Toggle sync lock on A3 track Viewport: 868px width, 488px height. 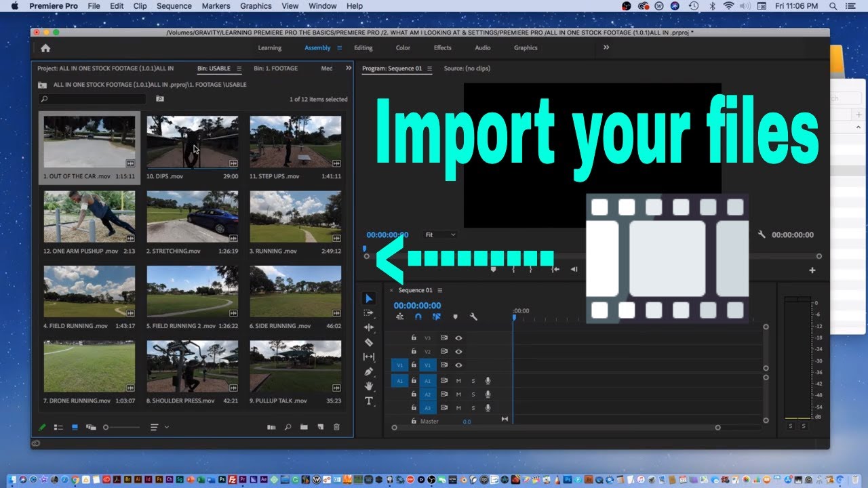click(x=444, y=408)
